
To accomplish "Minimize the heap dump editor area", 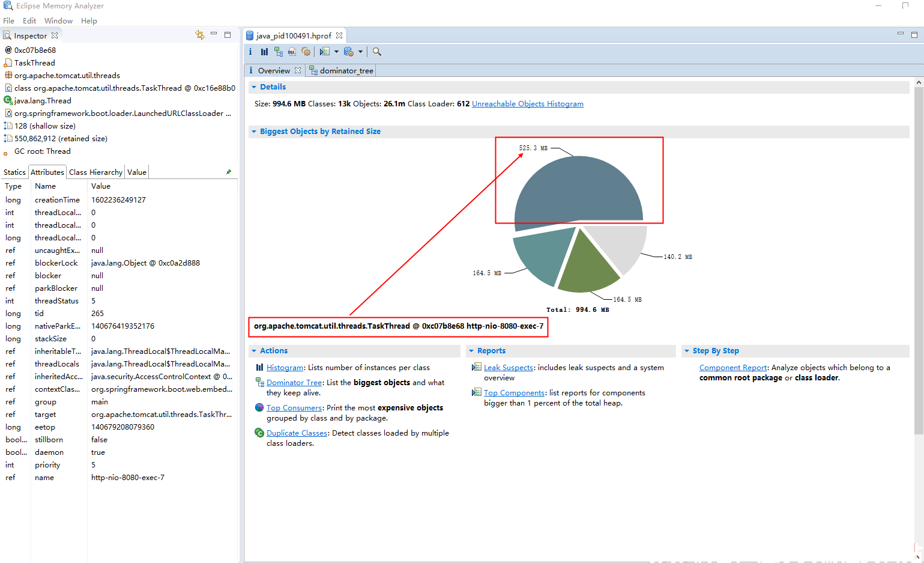I will (x=901, y=34).
